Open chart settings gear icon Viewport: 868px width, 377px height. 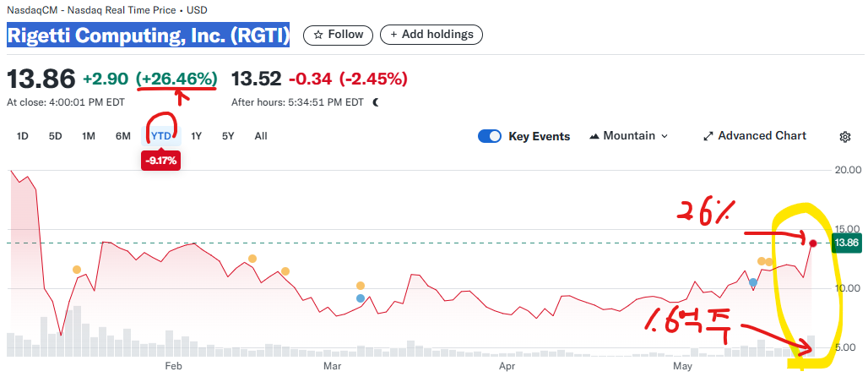point(844,137)
